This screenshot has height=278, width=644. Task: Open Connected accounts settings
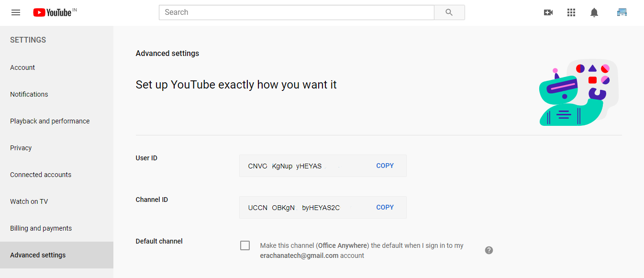[56, 175]
